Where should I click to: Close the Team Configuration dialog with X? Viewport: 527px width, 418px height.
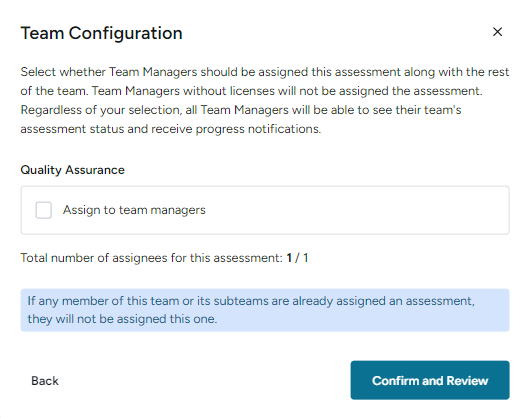pos(497,32)
